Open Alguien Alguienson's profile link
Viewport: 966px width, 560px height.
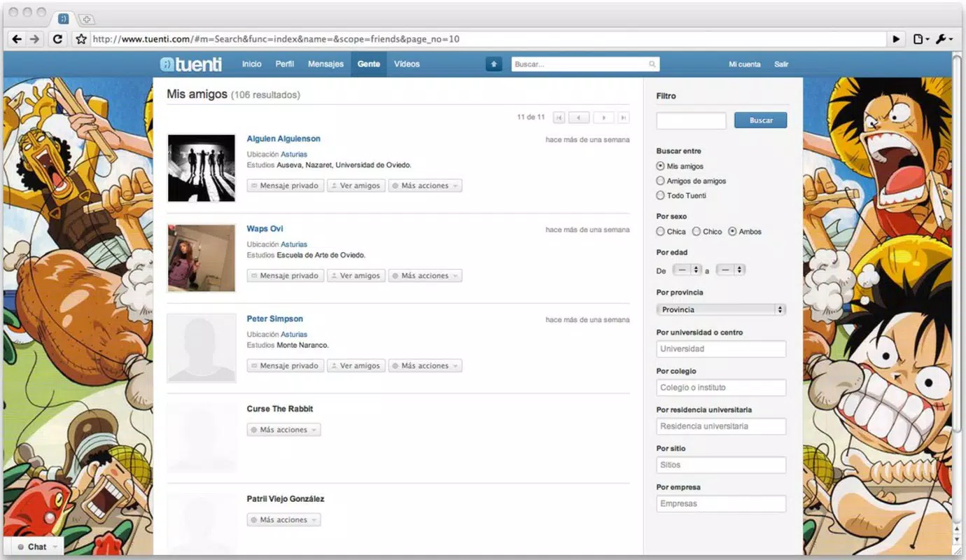point(283,139)
